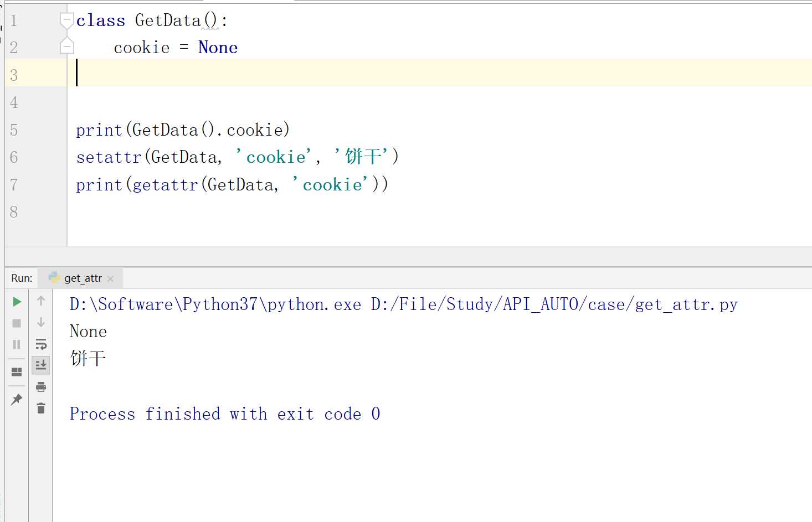Click 'print' on line 5
The image size is (812, 522).
(x=99, y=130)
